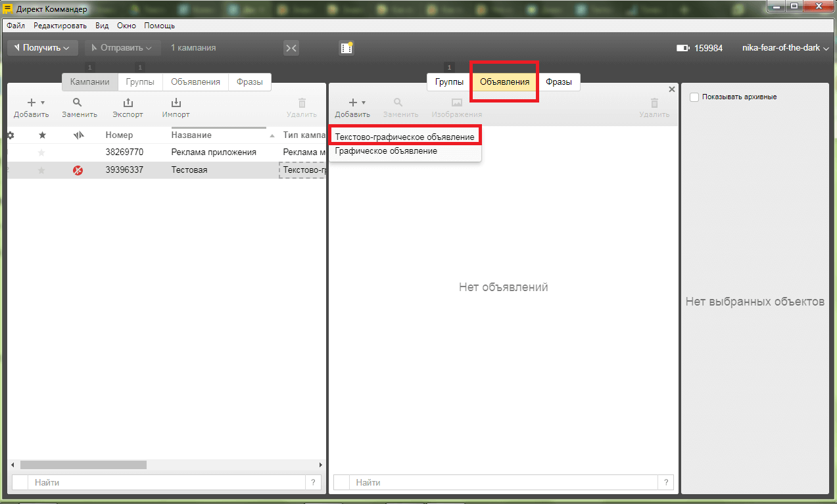Click the collapse panels arrows icon

pos(291,48)
